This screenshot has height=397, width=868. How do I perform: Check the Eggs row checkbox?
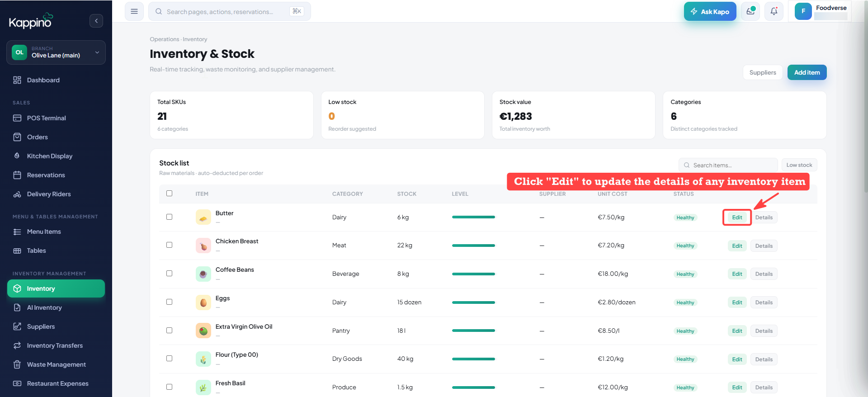pos(170,302)
